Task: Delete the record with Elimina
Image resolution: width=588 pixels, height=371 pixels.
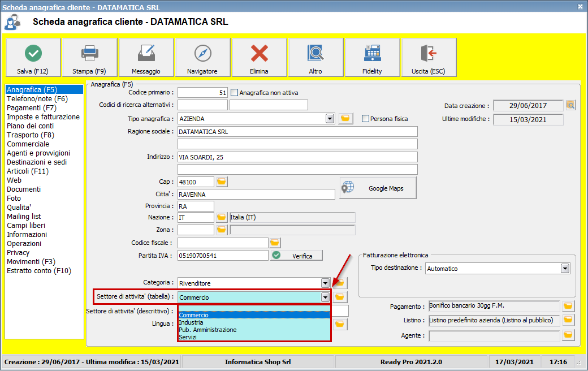Action: point(260,57)
